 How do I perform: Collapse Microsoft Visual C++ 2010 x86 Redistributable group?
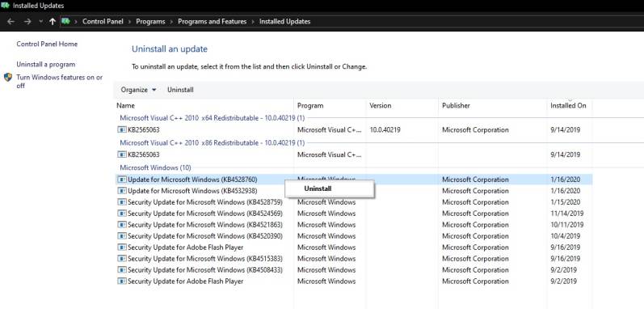[213, 143]
